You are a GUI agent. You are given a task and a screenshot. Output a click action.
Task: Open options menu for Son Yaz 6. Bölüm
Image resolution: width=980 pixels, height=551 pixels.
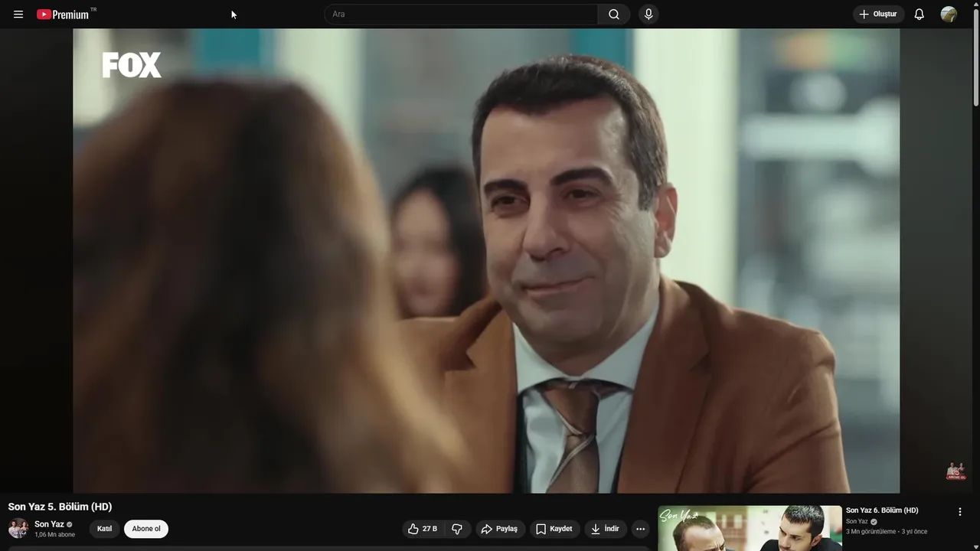[959, 512]
